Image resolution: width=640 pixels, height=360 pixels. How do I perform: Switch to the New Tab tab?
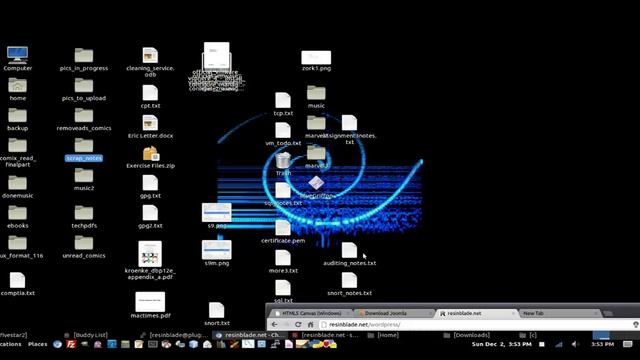(560, 313)
